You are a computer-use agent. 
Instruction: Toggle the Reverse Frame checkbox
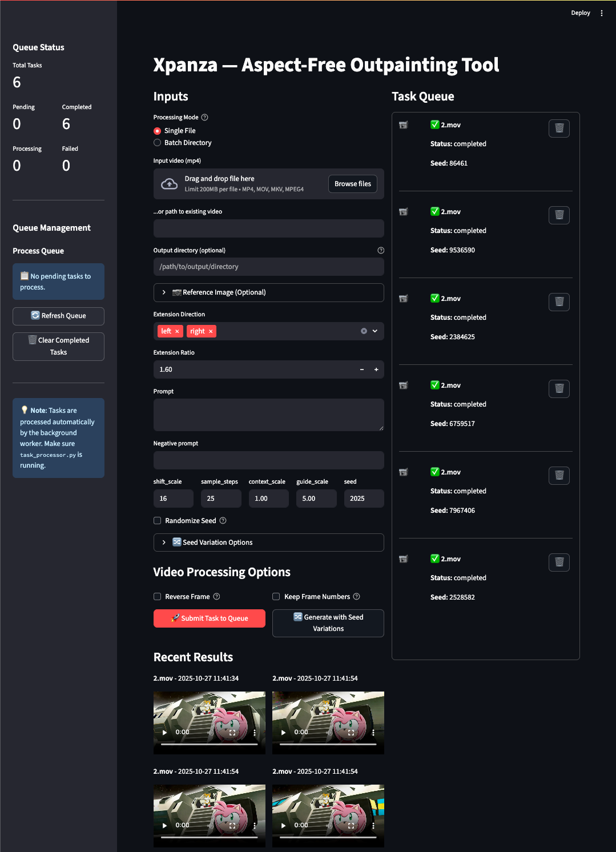click(x=158, y=597)
